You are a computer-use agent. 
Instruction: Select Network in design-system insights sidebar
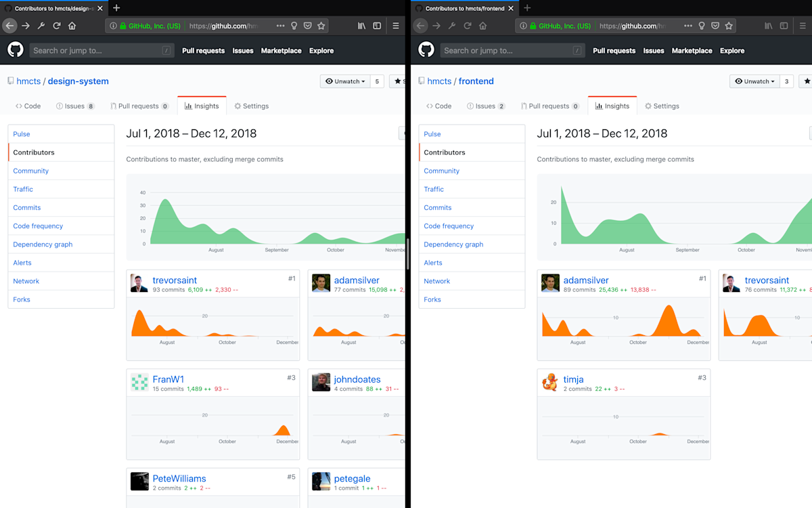click(x=61, y=280)
